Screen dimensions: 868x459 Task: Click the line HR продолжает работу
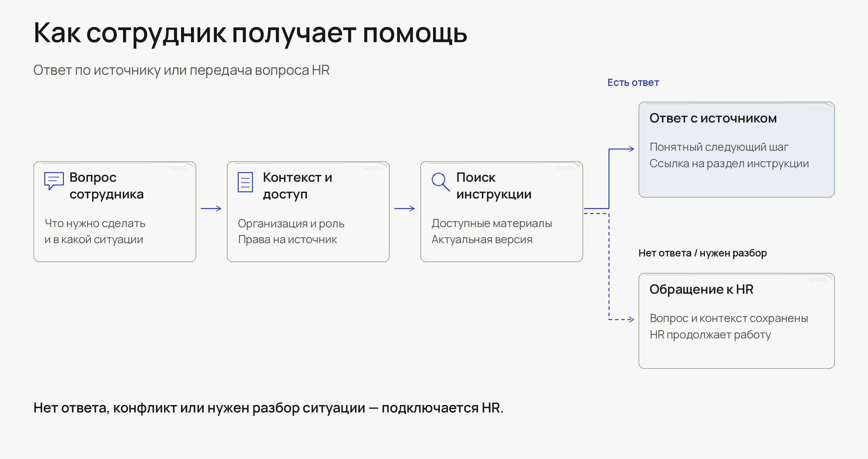point(710,335)
